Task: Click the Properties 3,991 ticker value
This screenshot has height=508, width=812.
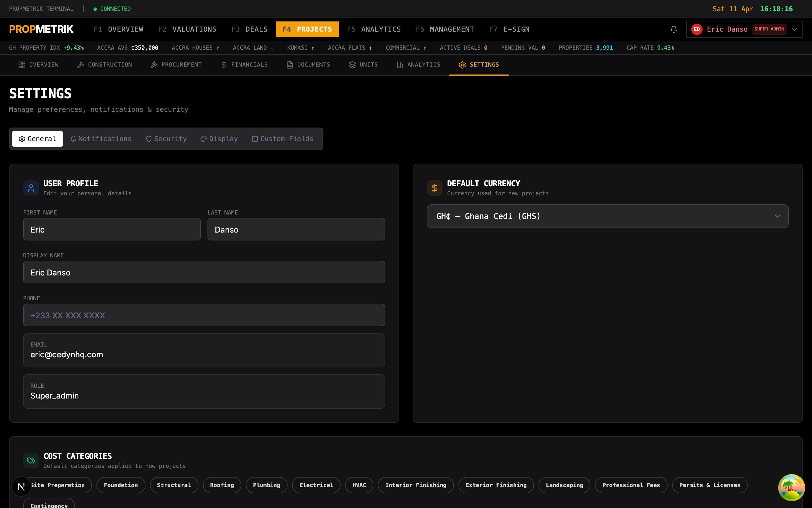Action: [x=604, y=48]
